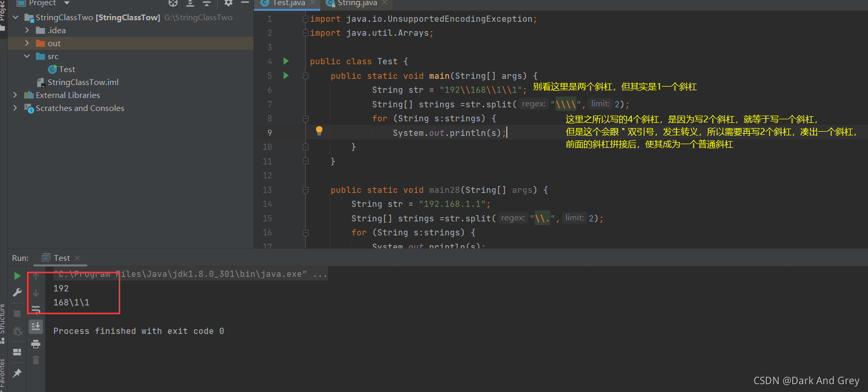Expand the out folder
Image resolution: width=868 pixels, height=392 pixels.
coord(27,44)
